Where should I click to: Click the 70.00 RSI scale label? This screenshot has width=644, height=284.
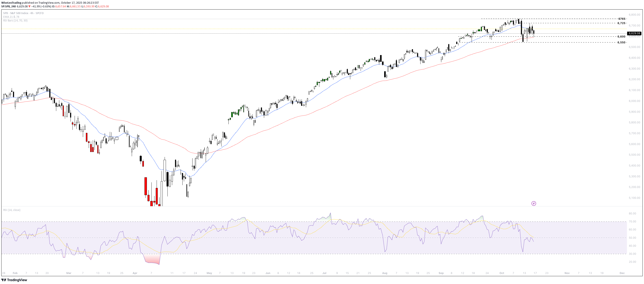632,221
